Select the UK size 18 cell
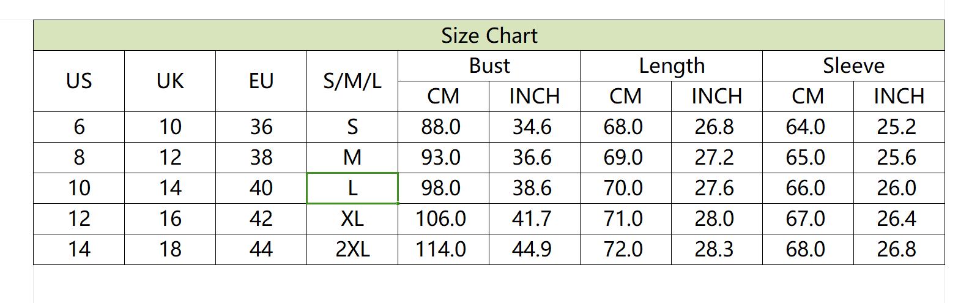980x303 pixels. [x=170, y=249]
